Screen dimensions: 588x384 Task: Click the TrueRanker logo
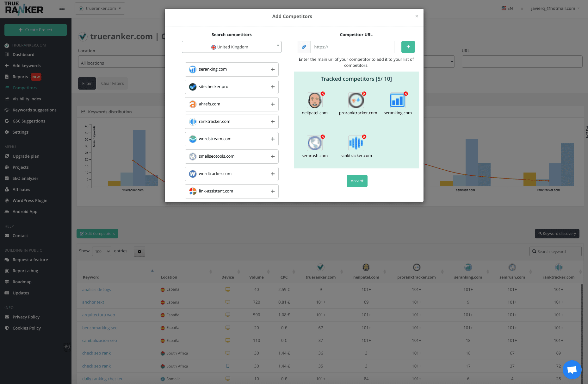click(24, 9)
